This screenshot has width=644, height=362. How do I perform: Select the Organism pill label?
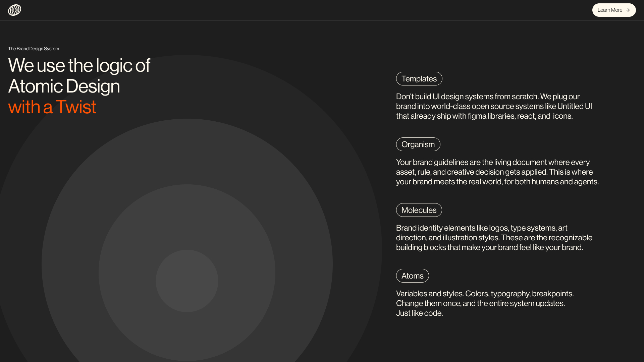(418, 144)
